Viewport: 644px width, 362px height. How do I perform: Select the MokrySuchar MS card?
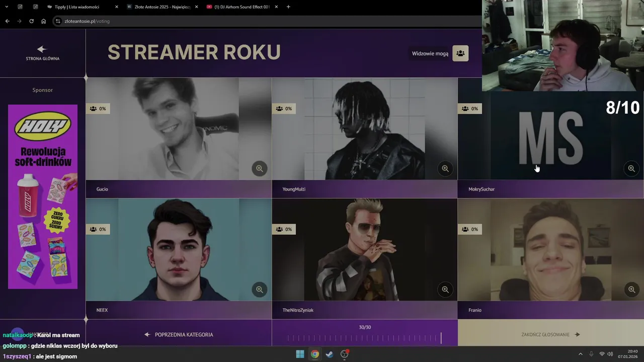pos(550,136)
